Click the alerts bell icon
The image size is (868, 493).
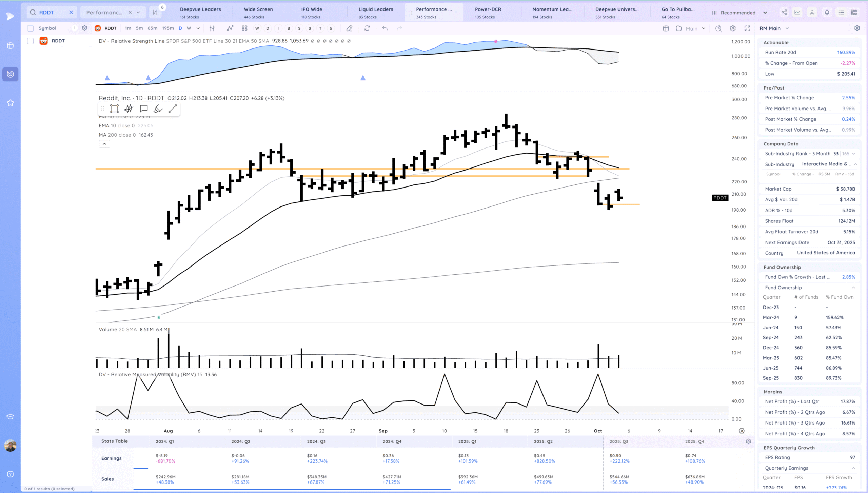[827, 13]
